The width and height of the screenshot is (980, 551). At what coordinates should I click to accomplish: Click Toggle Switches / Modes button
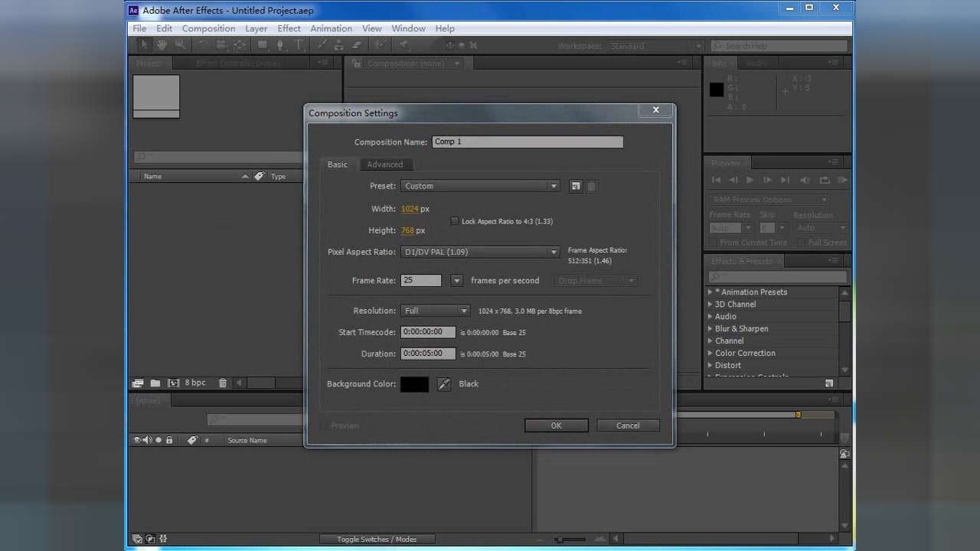pos(377,539)
